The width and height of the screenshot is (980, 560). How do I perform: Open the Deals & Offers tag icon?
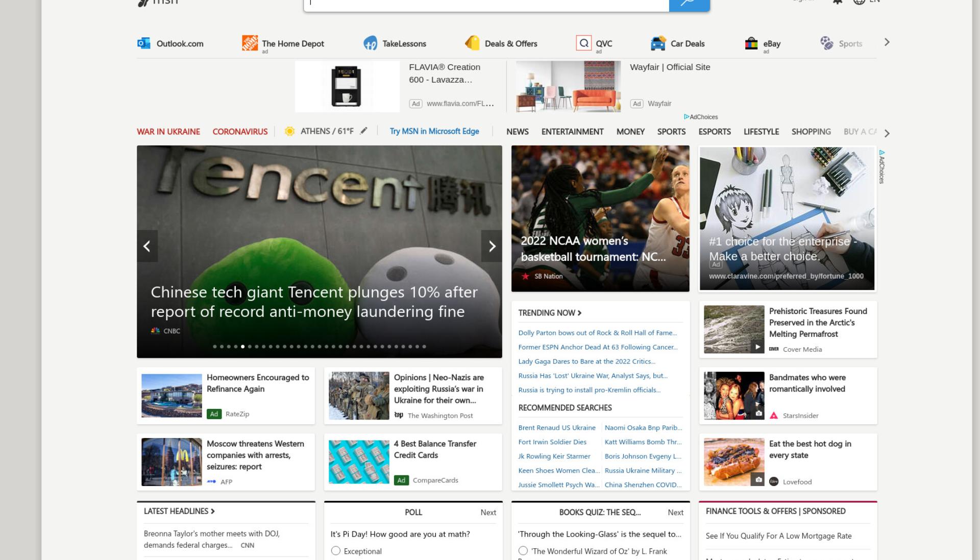[x=472, y=43]
